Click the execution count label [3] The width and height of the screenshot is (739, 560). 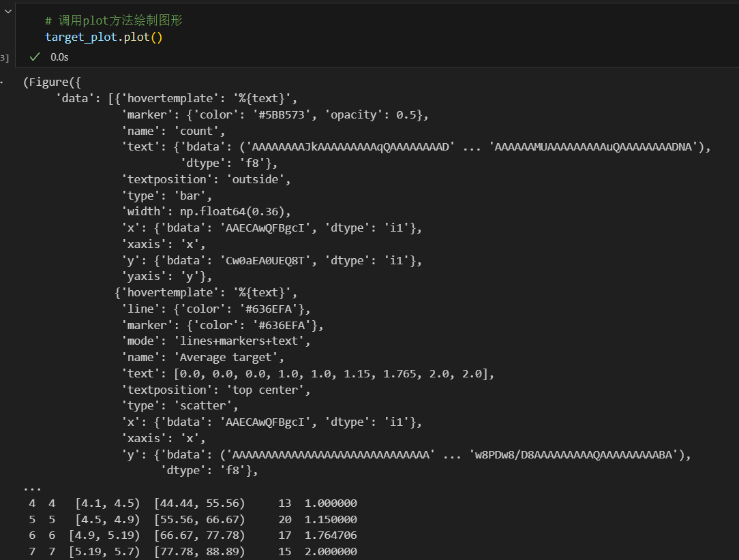(3, 57)
